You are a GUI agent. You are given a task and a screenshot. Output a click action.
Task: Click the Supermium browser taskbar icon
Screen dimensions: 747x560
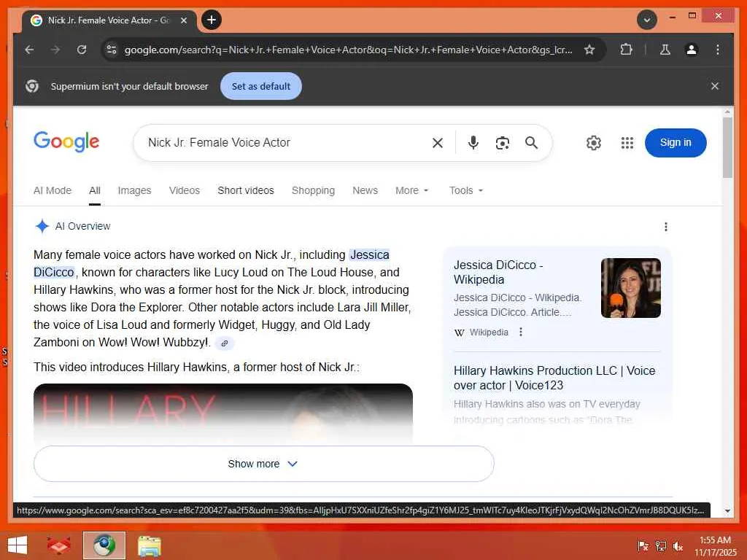(x=104, y=545)
